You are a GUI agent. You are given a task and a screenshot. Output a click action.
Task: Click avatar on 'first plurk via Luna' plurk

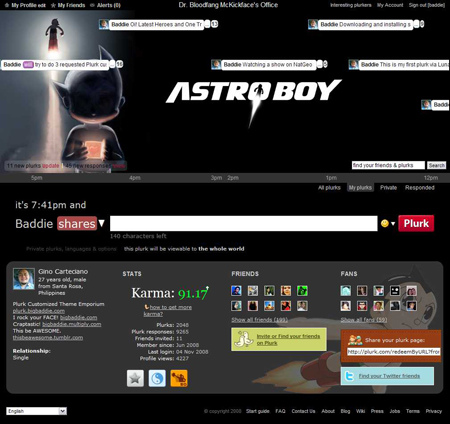(353, 64)
